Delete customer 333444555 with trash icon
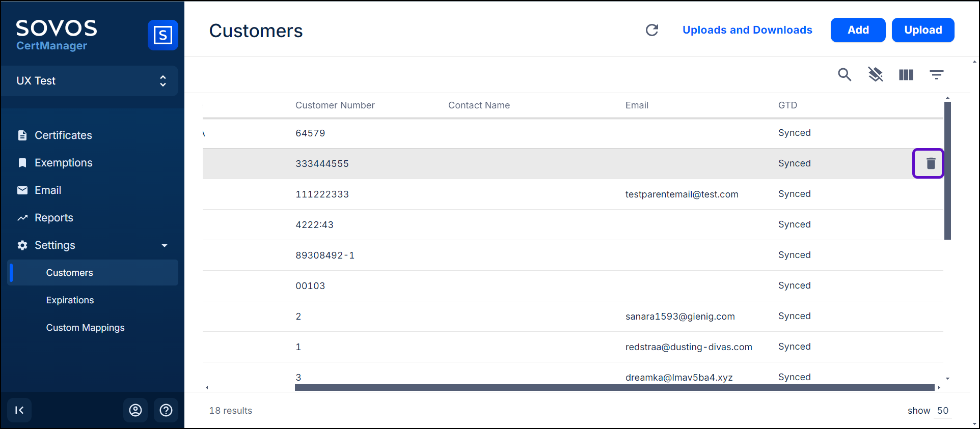This screenshot has height=429, width=980. point(931,163)
